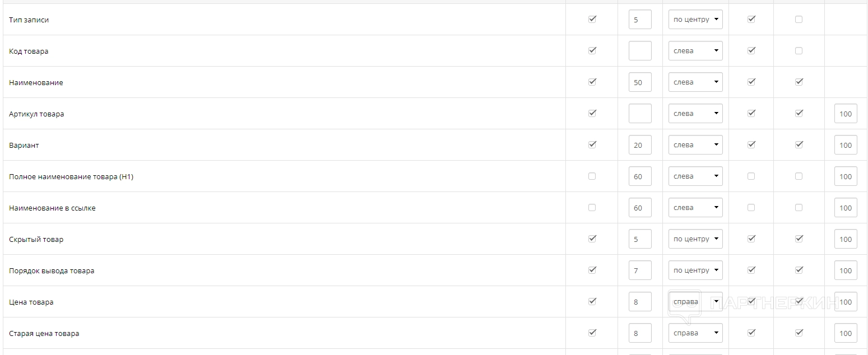
Task: Check second checkbox in Наименование в ссылке row
Action: 751,207
